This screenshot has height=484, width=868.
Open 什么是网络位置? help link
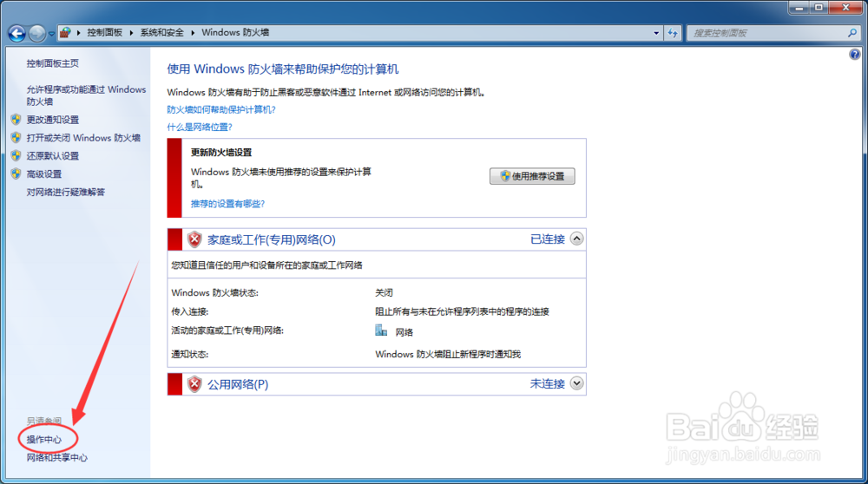pyautogui.click(x=200, y=128)
